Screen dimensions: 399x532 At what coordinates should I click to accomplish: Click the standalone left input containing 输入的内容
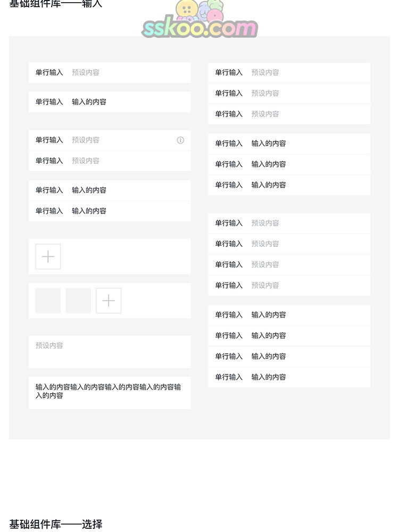(128, 102)
